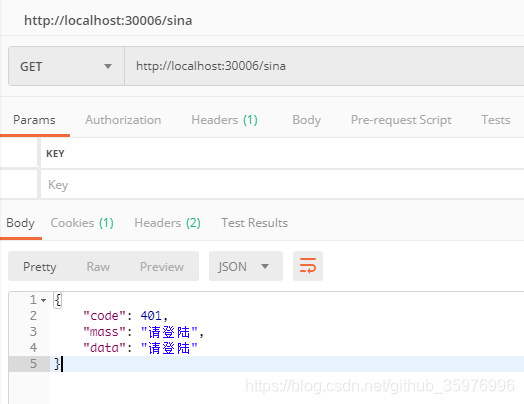
Task: Open the Test Results tab
Action: [x=254, y=223]
